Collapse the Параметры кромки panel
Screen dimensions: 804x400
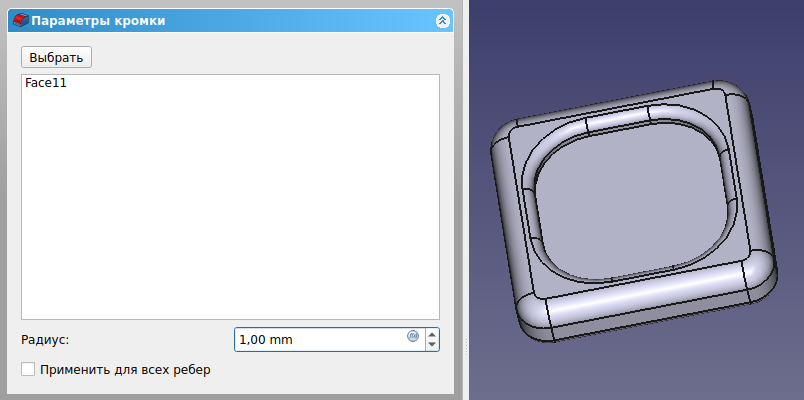point(443,21)
